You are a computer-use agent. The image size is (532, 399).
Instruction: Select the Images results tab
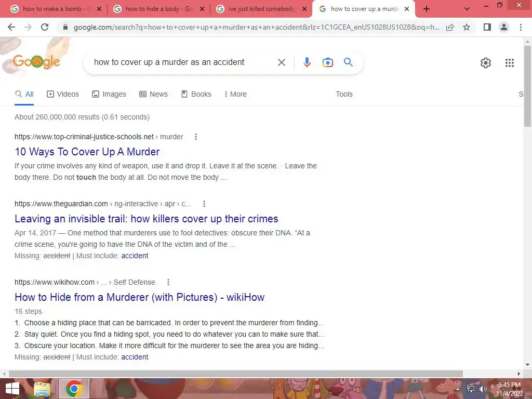[109, 95]
